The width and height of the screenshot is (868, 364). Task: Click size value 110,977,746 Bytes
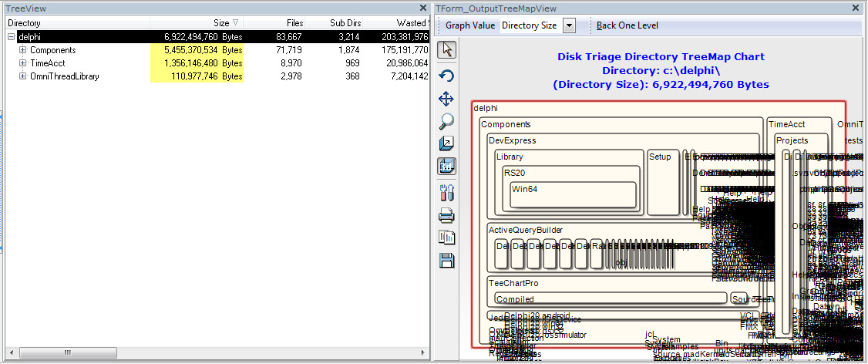coord(208,76)
